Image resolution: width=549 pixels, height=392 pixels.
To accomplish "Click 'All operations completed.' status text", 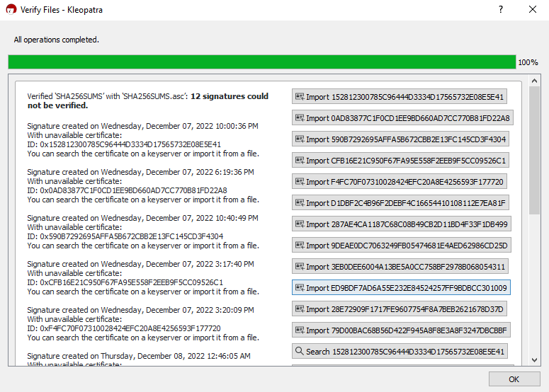I will 57,40.
